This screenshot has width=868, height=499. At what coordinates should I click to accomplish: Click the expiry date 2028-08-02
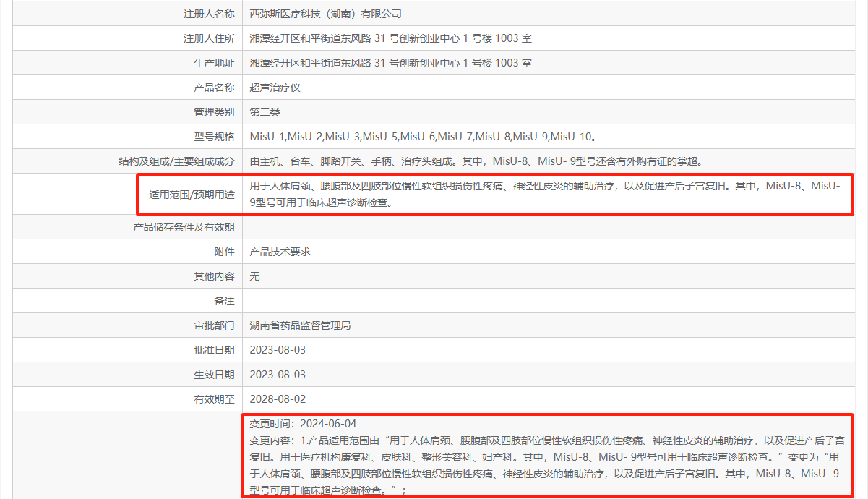tap(278, 399)
